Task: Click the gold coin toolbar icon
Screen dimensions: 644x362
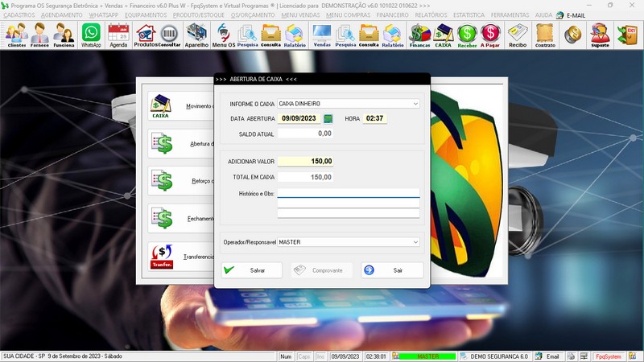Action: [x=572, y=35]
